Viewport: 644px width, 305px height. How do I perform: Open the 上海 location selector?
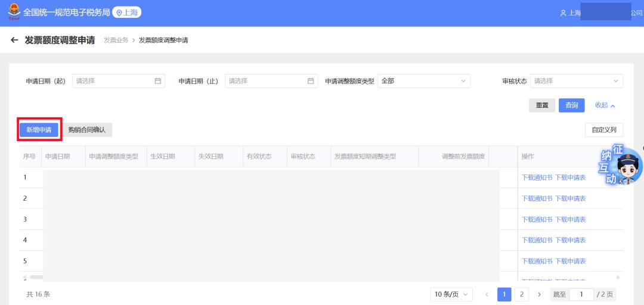[126, 13]
